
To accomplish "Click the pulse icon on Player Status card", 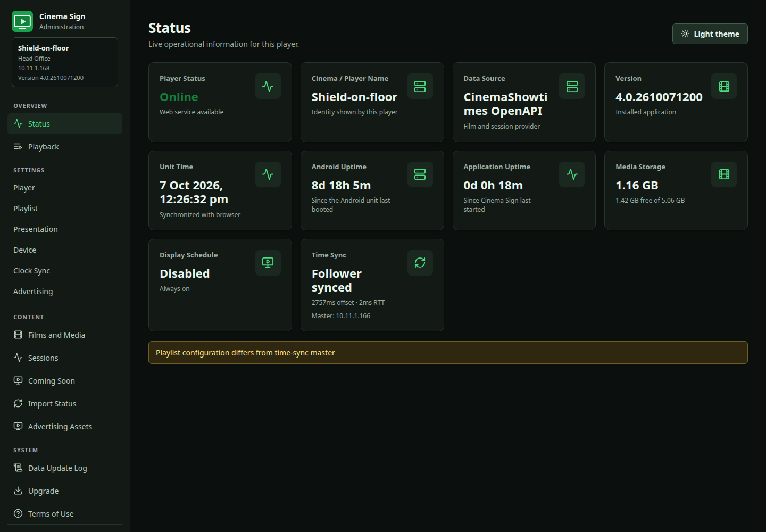I will 268,86.
